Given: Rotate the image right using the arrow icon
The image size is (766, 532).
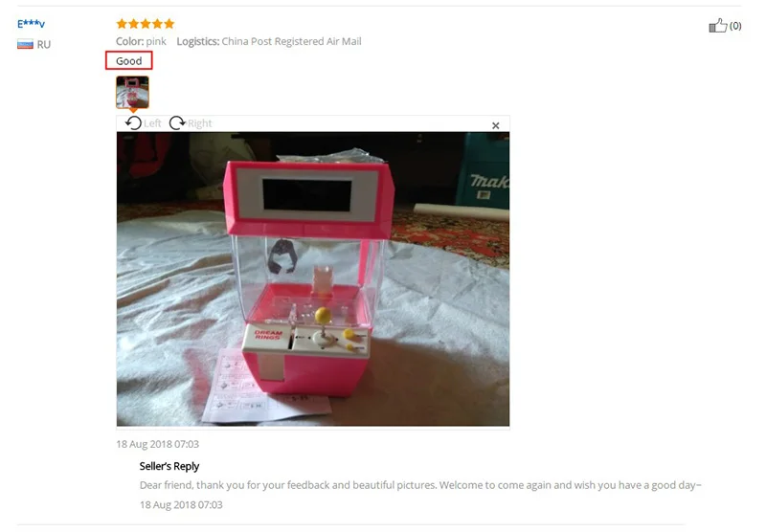Looking at the screenshot, I should (177, 123).
